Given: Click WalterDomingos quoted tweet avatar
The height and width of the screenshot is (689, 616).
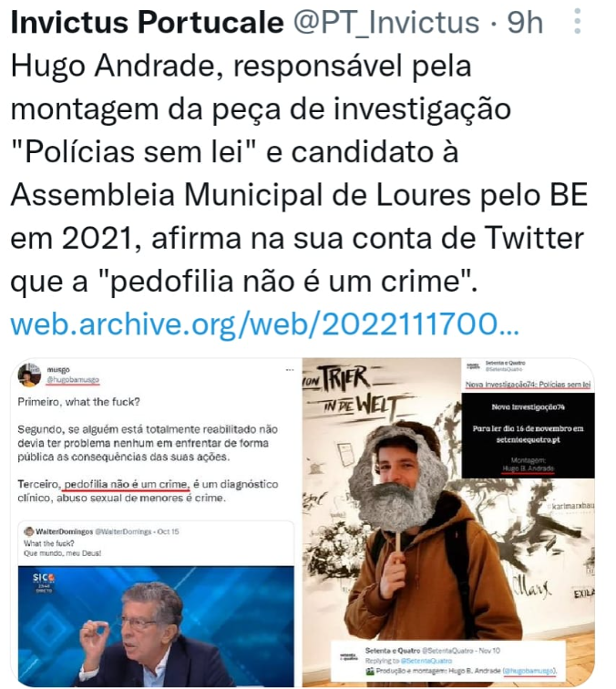Looking at the screenshot, I should (29, 531).
